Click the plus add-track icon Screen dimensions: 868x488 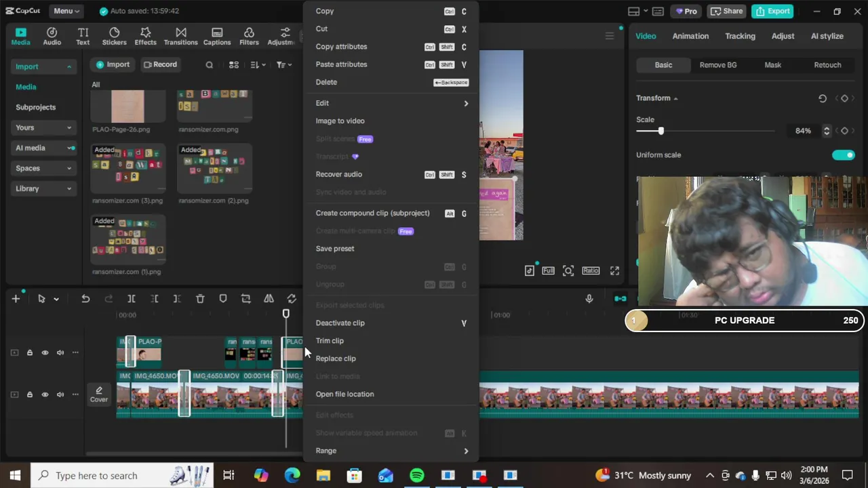pyautogui.click(x=16, y=299)
